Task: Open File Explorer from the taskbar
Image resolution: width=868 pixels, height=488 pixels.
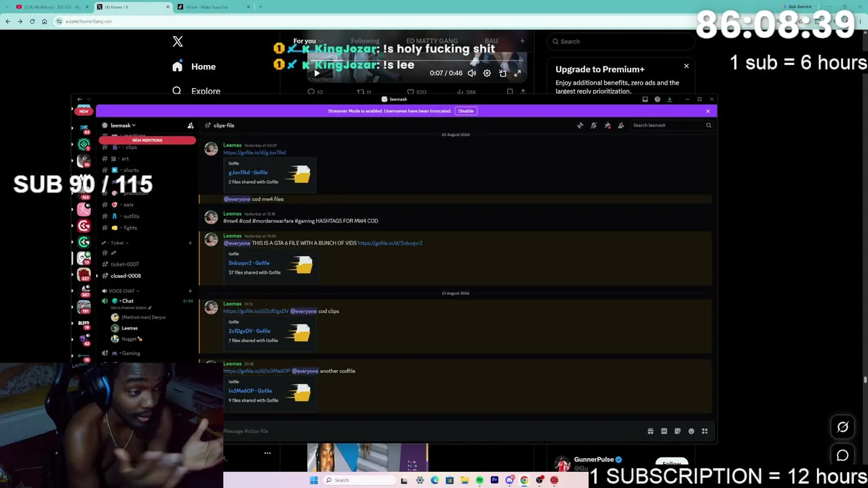Action: coord(465,481)
